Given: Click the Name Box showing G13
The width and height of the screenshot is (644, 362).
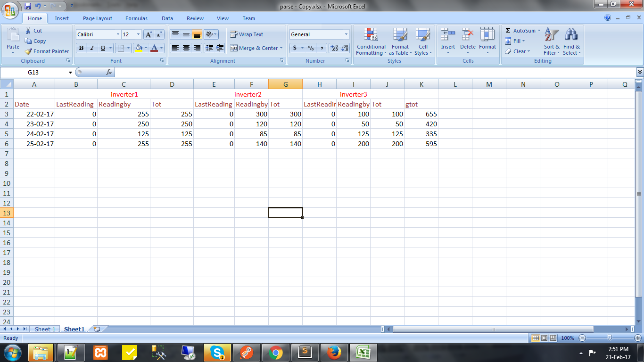Looking at the screenshot, I should [x=34, y=72].
